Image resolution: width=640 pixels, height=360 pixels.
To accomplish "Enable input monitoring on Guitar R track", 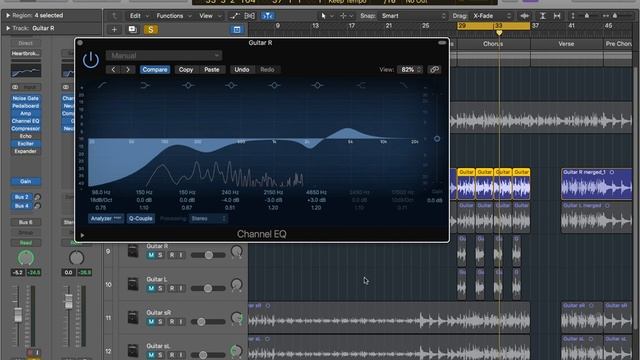I will (181, 255).
